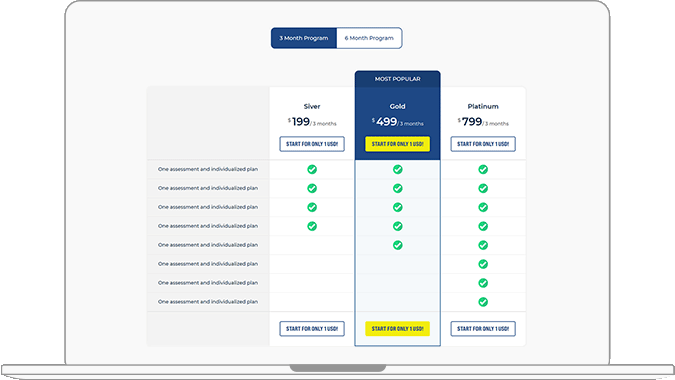Select the Gold plan title
The height and width of the screenshot is (380, 675).
(x=397, y=106)
